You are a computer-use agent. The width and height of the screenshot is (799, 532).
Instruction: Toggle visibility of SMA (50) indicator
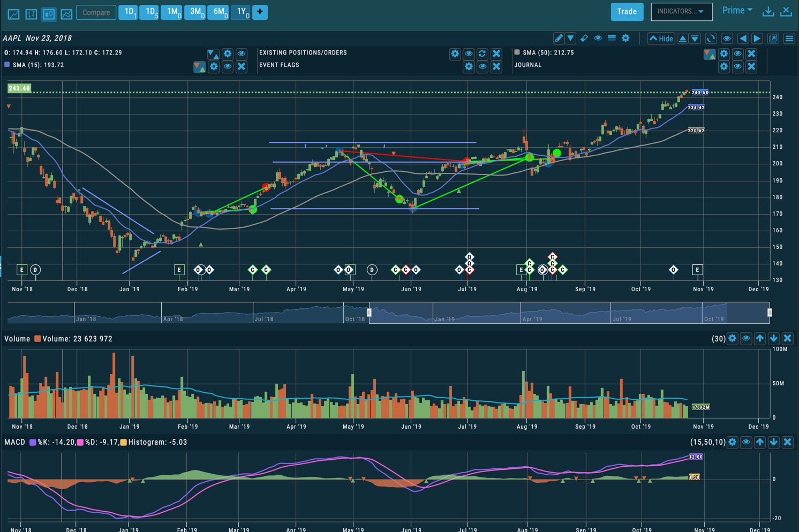click(737, 54)
